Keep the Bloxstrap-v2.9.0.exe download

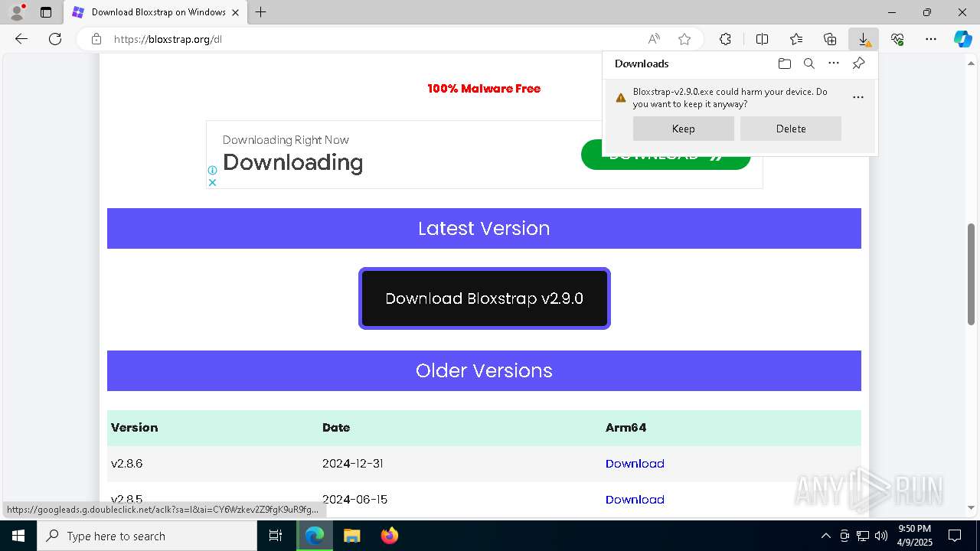[x=684, y=129]
